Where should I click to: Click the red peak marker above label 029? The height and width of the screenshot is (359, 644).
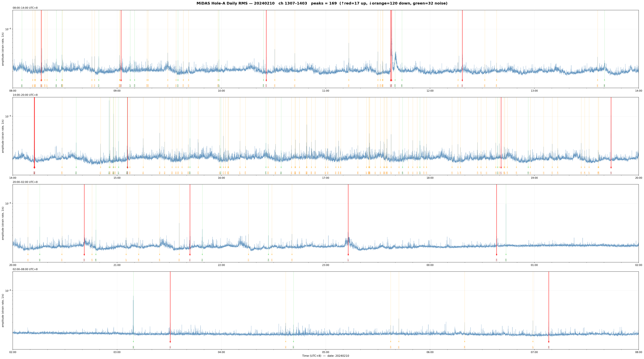(x=266, y=80)
